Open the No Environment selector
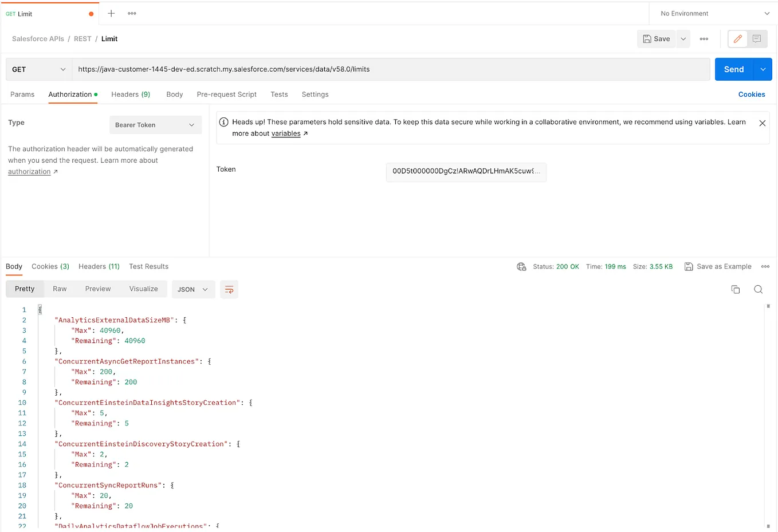778x532 pixels. tap(712, 13)
